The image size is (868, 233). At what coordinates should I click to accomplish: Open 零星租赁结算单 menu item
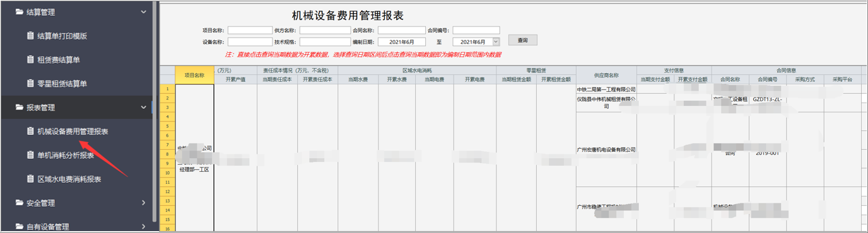coord(62,84)
